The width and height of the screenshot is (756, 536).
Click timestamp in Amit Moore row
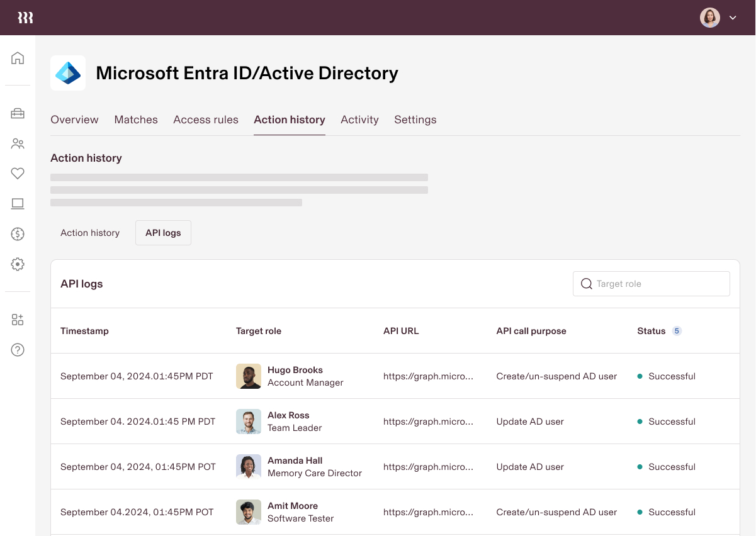coord(137,512)
